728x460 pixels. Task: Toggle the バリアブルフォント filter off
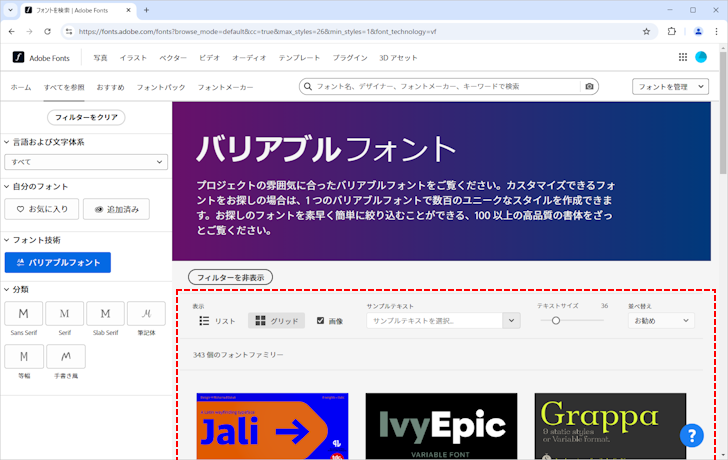[58, 262]
